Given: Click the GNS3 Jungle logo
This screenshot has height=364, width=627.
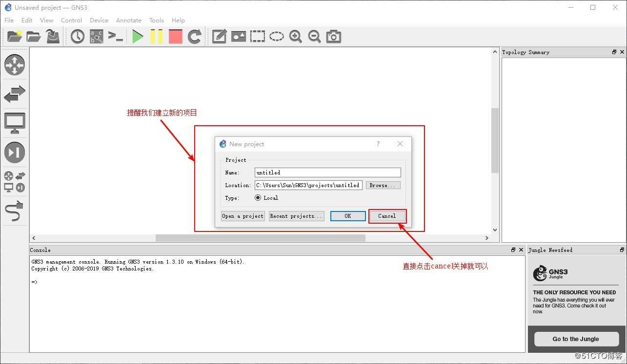Looking at the screenshot, I should click(x=550, y=273).
